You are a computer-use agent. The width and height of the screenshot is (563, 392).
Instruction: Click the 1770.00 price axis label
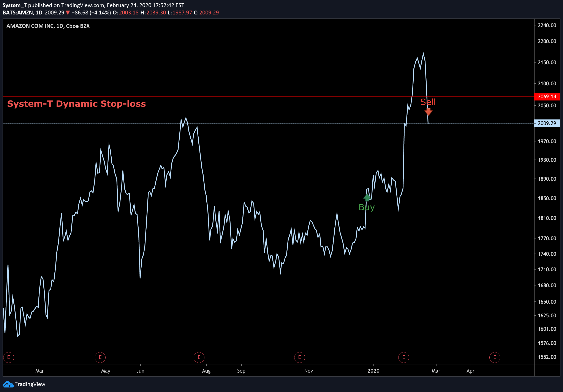pyautogui.click(x=547, y=238)
